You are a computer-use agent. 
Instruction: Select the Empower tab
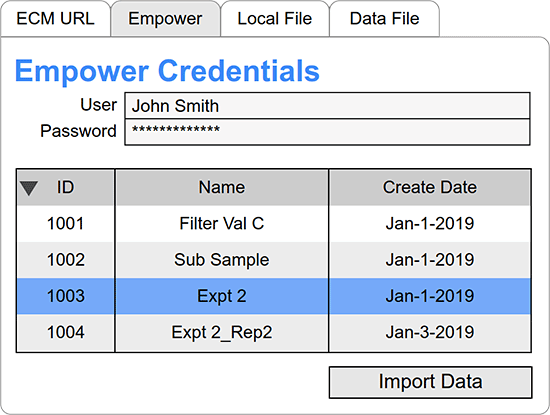165,19
